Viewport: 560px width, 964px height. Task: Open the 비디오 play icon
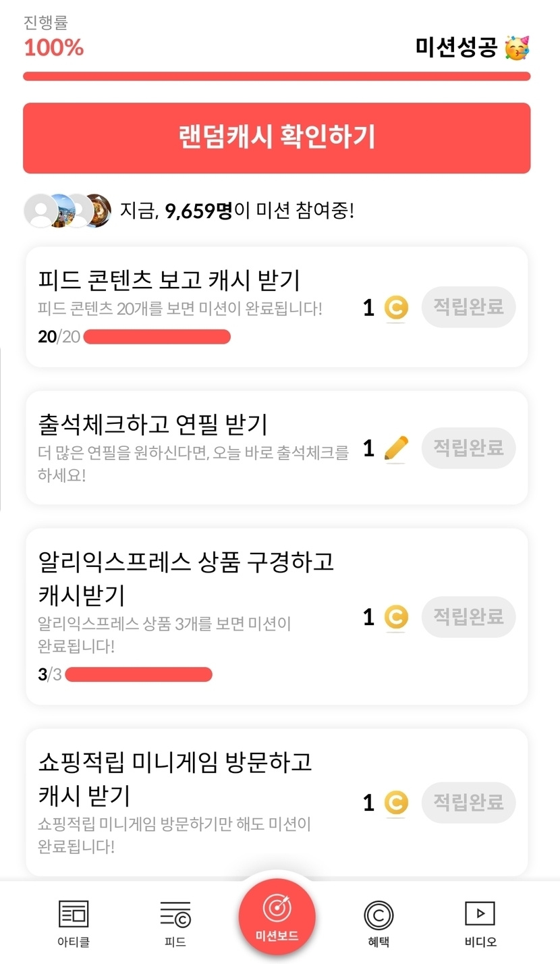point(480,914)
